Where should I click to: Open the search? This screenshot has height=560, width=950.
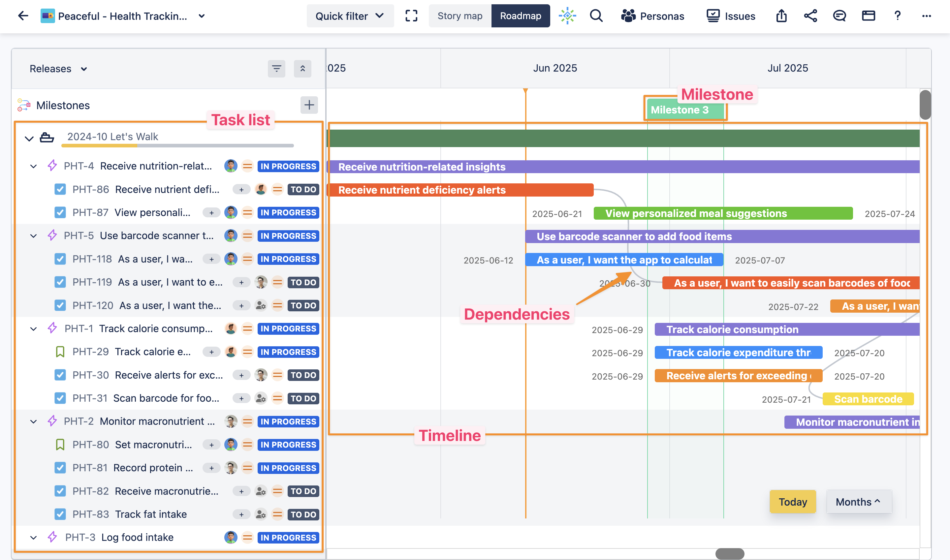pyautogui.click(x=596, y=16)
